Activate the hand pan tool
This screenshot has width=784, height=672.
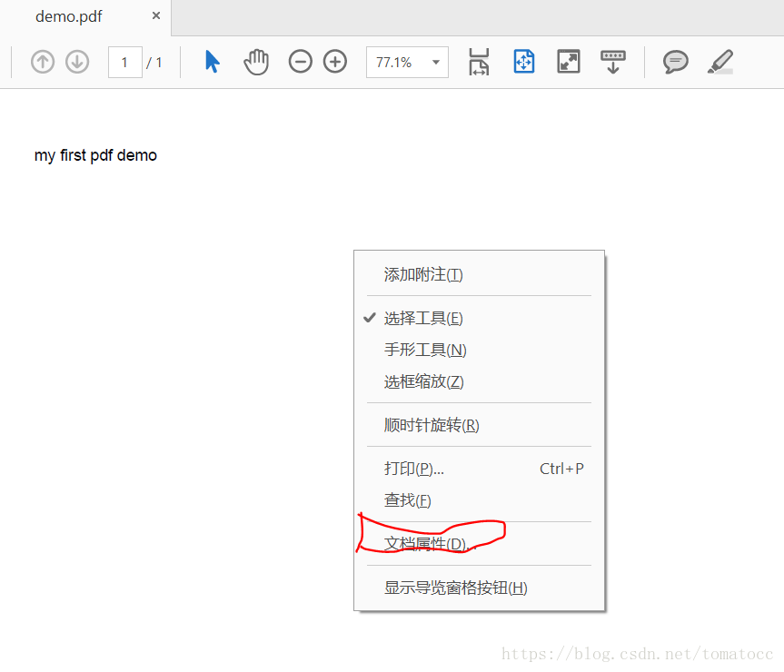tap(256, 62)
